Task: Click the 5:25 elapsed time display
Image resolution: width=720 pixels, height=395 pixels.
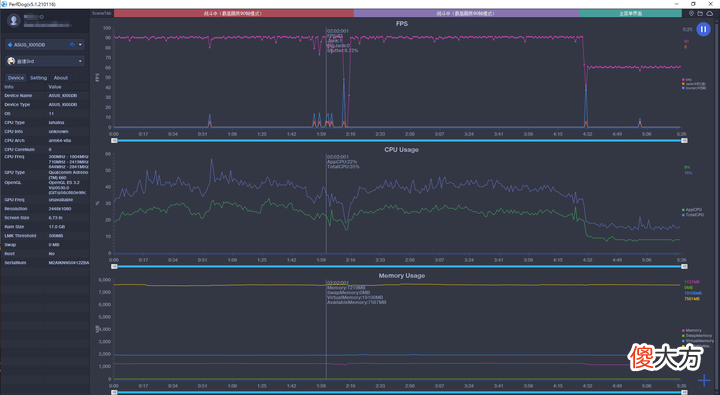Action: (x=687, y=29)
